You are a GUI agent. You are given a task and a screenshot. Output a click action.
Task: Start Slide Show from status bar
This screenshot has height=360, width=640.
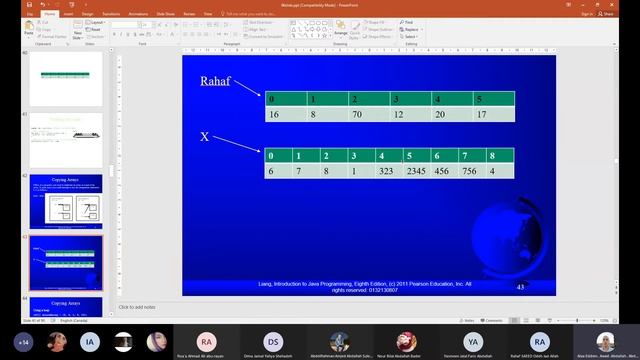pos(549,320)
